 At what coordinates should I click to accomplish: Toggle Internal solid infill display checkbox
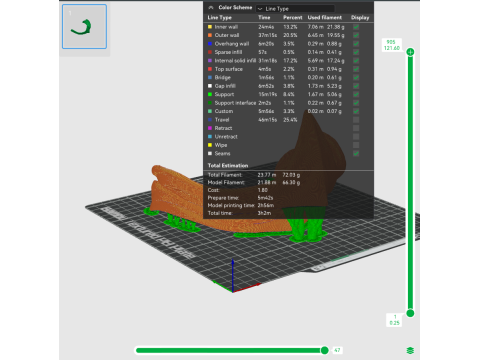pyautogui.click(x=356, y=61)
